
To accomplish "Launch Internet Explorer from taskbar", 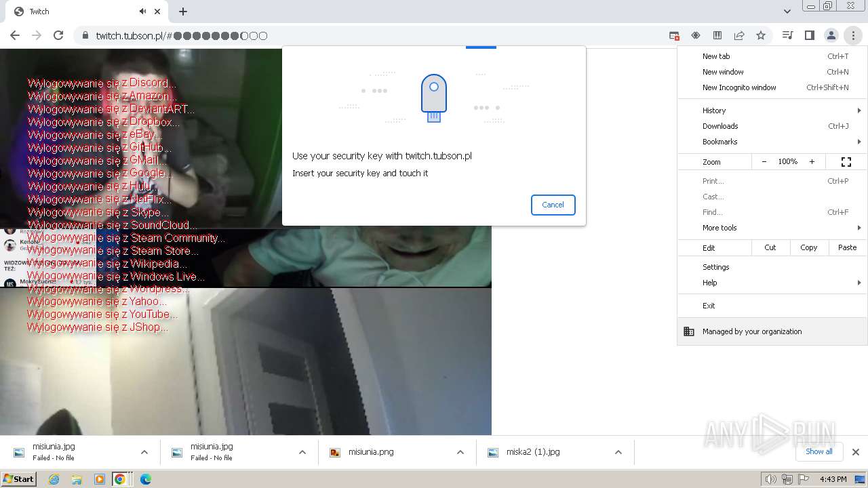I will tap(54, 479).
